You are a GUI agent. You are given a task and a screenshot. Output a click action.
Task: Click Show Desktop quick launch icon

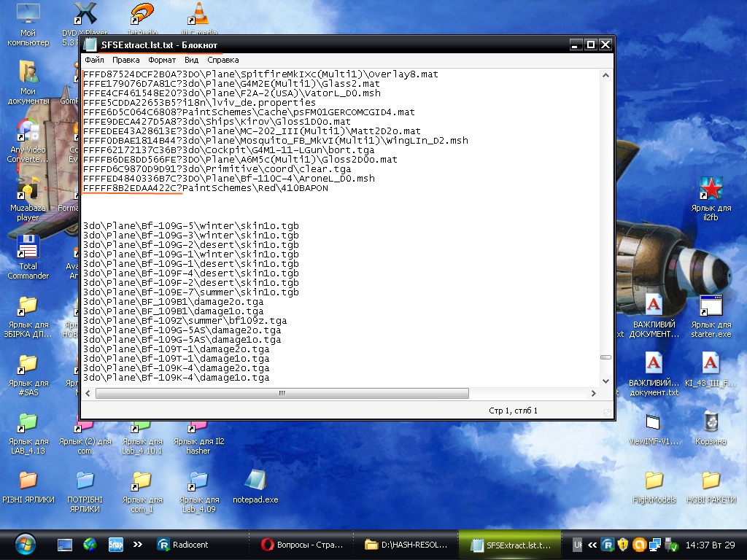pyautogui.click(x=65, y=545)
